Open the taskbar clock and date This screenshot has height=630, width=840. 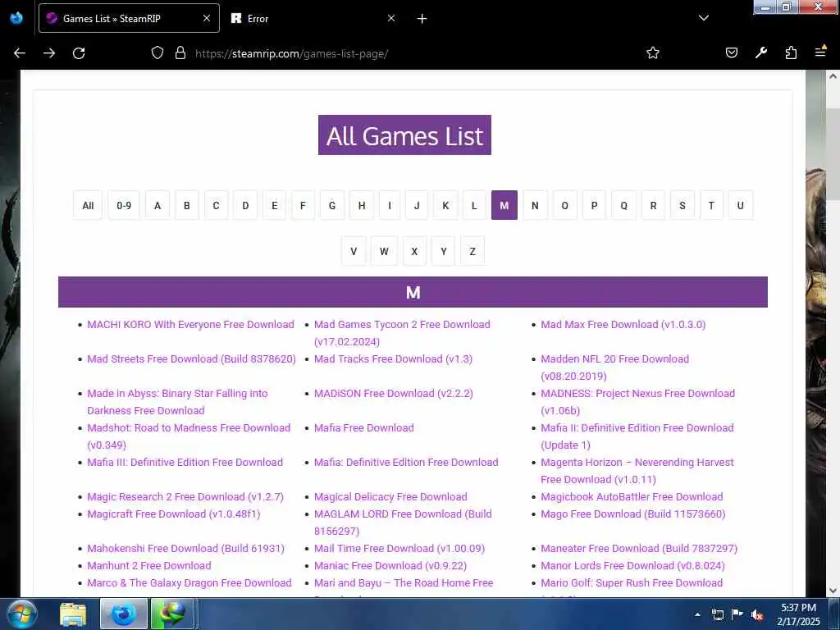pyautogui.click(x=798, y=614)
